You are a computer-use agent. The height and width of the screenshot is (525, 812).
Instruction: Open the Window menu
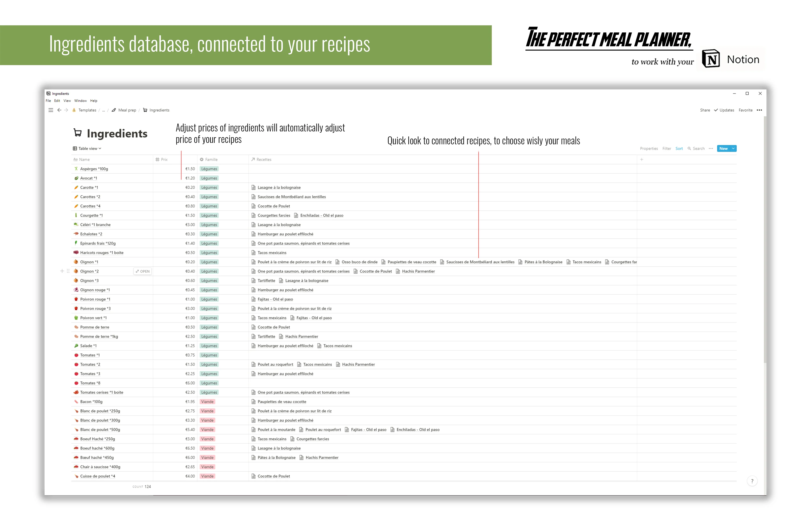click(x=80, y=101)
